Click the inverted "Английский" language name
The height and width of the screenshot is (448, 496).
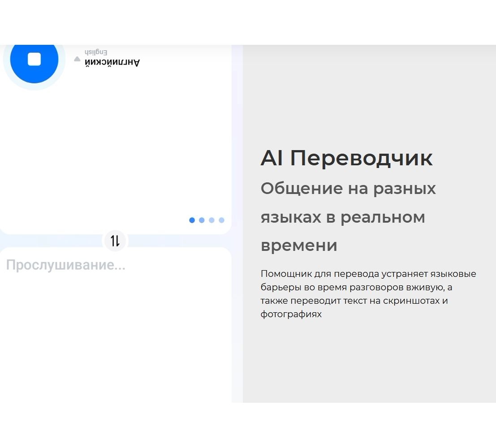112,63
